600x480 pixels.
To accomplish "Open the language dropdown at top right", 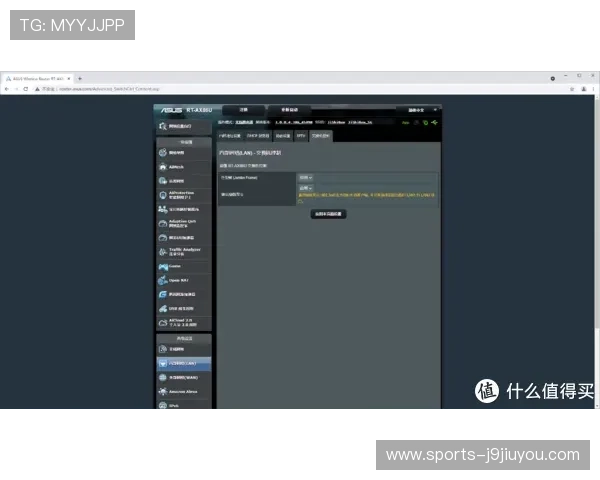I will 416,109.
